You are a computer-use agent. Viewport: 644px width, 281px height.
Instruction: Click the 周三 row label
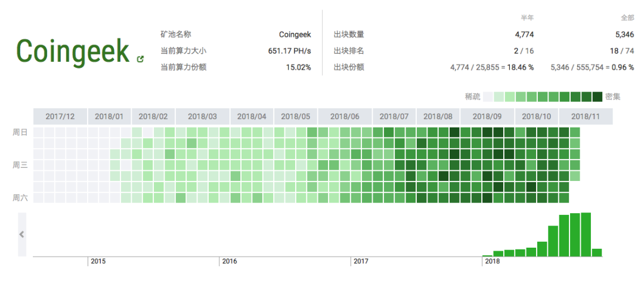20,166
